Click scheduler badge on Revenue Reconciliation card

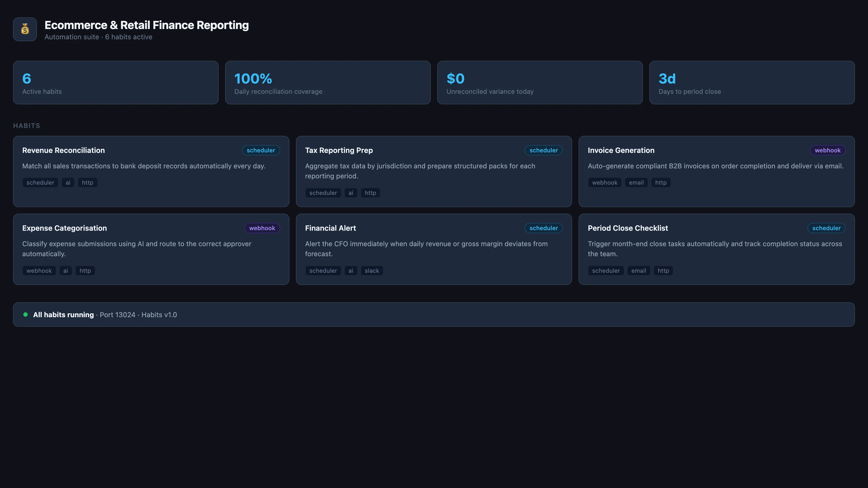click(261, 150)
